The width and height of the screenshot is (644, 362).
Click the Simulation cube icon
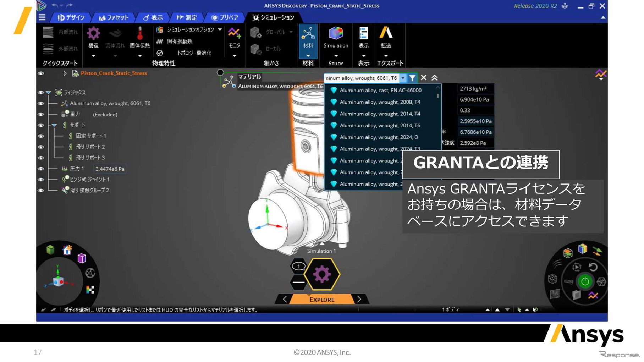tap(336, 34)
